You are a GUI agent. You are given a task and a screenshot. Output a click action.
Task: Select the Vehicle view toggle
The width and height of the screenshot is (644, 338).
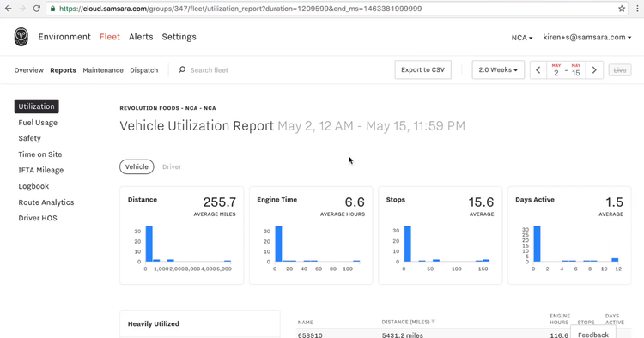[x=137, y=166]
